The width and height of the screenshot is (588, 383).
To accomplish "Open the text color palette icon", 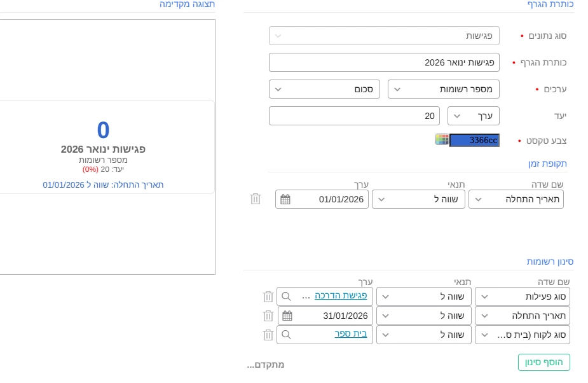I will tap(442, 139).
